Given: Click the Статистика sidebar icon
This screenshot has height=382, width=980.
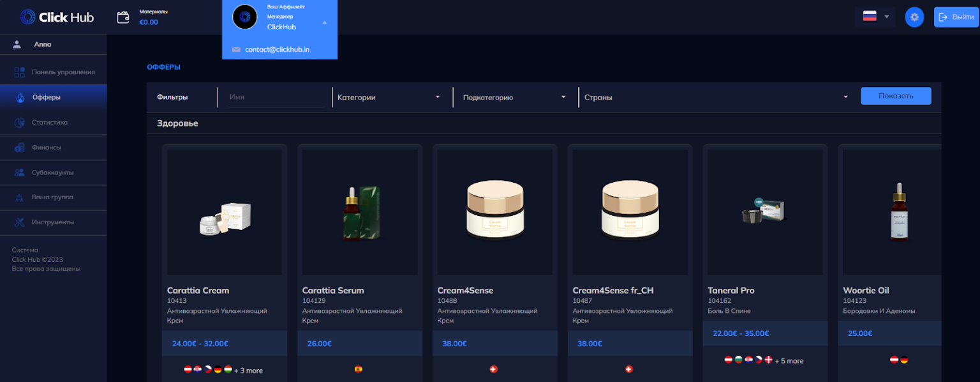Looking at the screenshot, I should click(x=19, y=122).
